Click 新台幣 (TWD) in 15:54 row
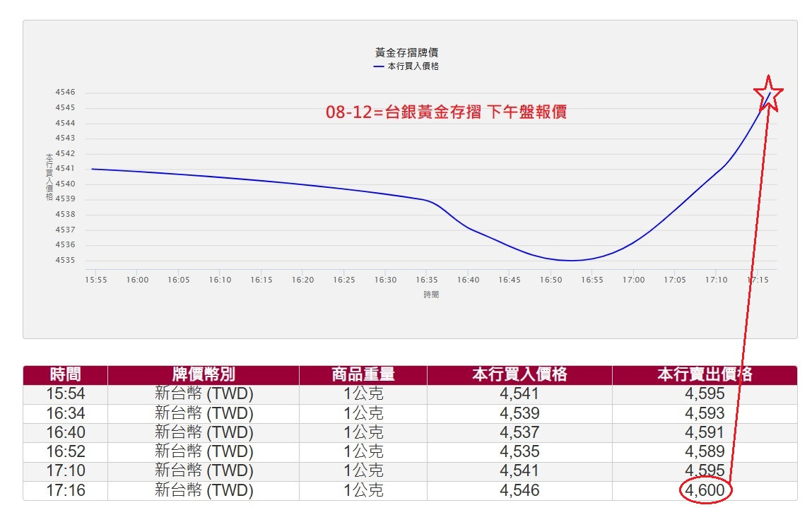Screen dimensions: 812x510 tap(204, 394)
